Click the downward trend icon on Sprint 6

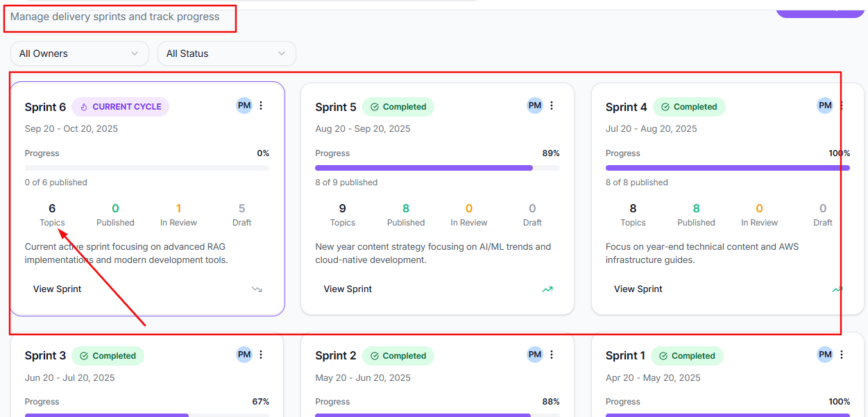click(257, 289)
